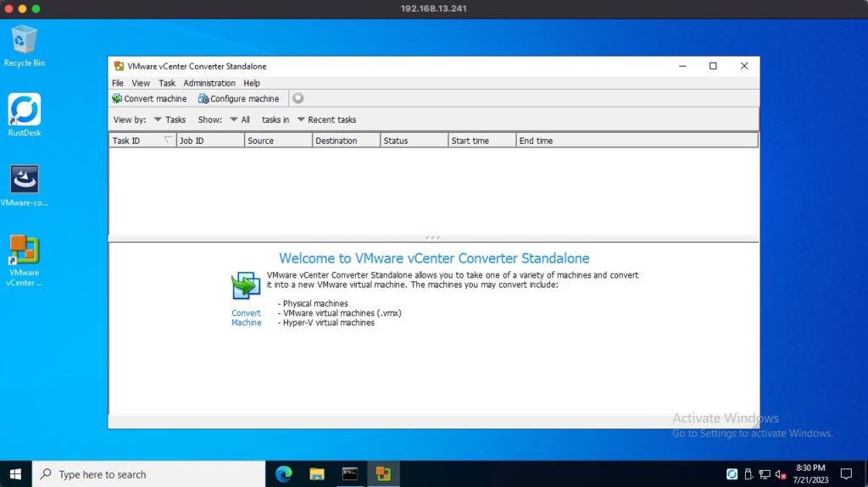Expand the Recent tasks dropdown

point(326,119)
